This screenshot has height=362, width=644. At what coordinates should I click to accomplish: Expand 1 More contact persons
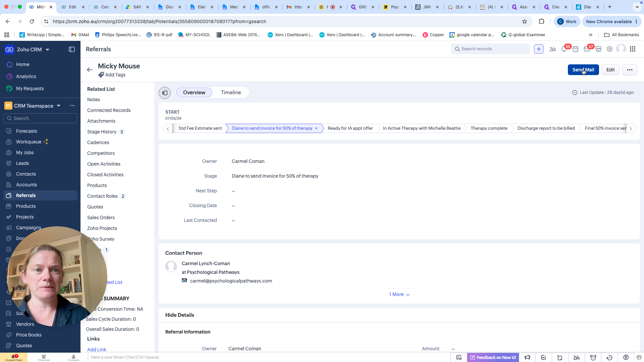coord(399,294)
